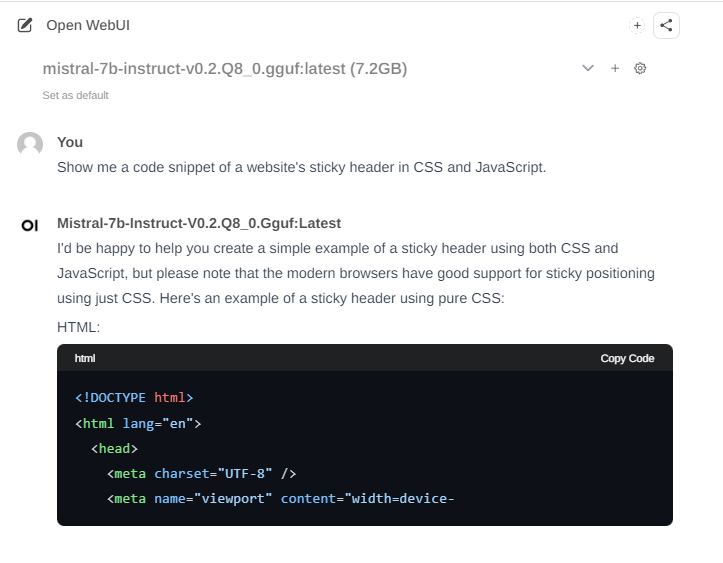Click the html language label on code block
The image size is (723, 563).
[85, 358]
